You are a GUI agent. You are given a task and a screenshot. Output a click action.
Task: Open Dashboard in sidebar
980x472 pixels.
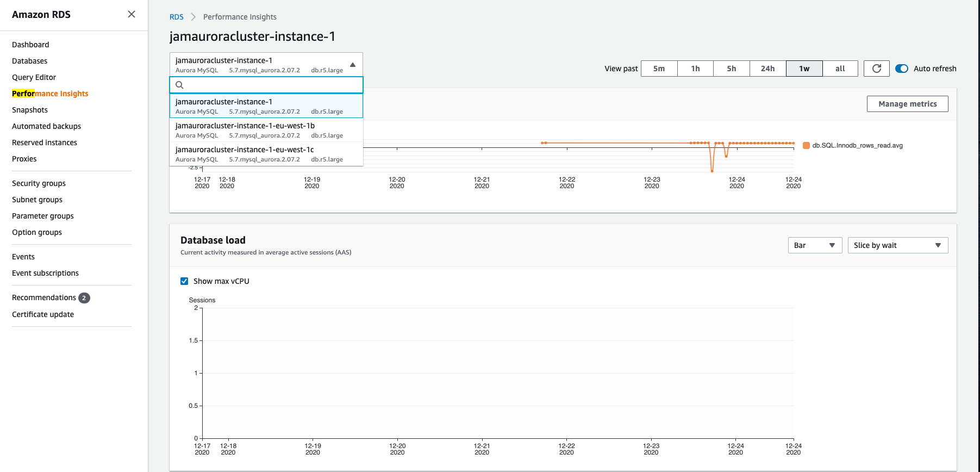tap(30, 45)
